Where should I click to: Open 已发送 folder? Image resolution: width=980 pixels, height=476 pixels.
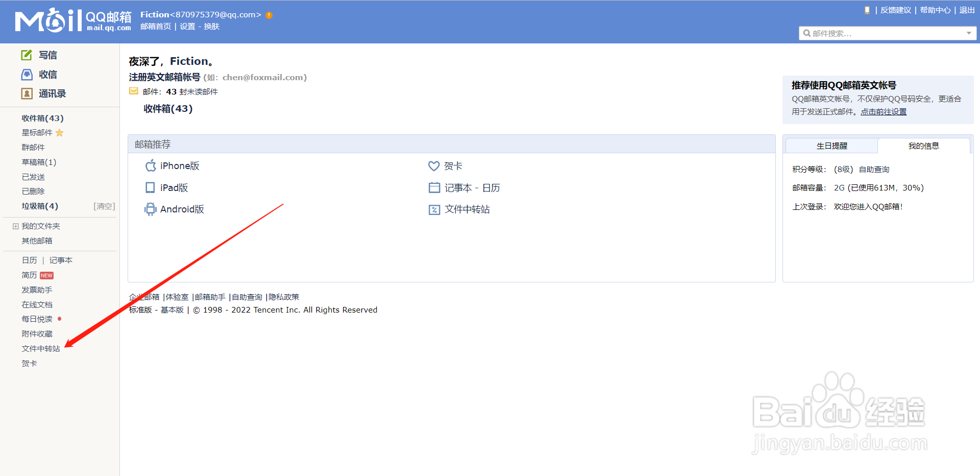33,177
